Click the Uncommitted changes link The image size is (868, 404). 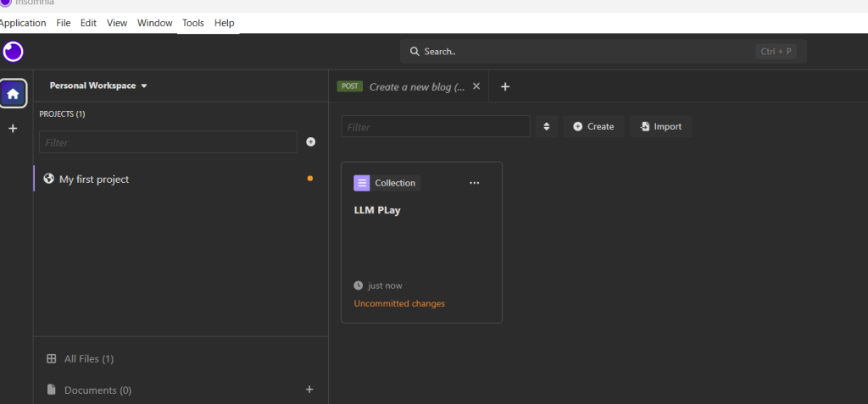(x=399, y=303)
